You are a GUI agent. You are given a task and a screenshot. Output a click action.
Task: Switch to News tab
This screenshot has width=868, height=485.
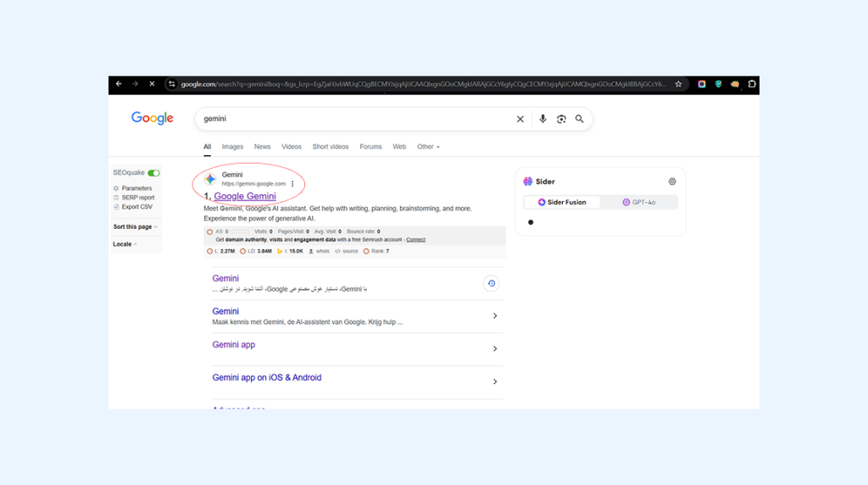263,147
